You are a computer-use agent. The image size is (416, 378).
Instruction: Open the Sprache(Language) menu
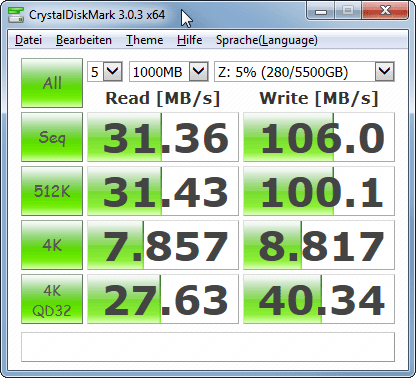coord(267,40)
